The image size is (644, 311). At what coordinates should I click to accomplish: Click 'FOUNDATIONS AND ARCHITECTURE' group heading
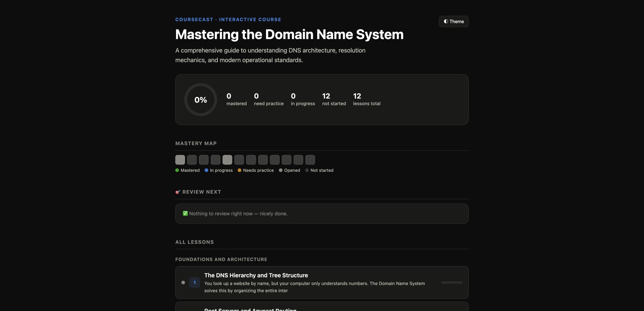click(221, 259)
